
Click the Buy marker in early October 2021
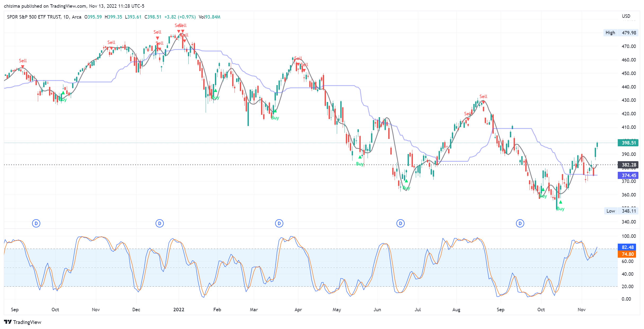click(x=63, y=93)
